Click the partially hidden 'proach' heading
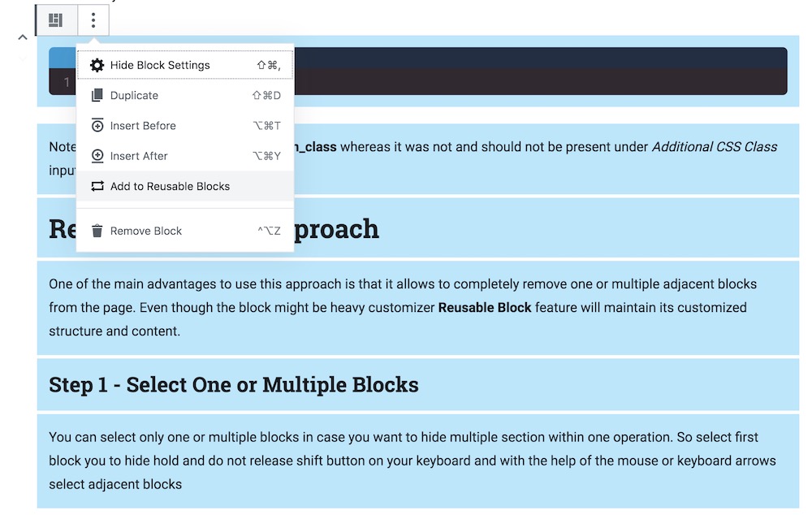 [x=337, y=229]
